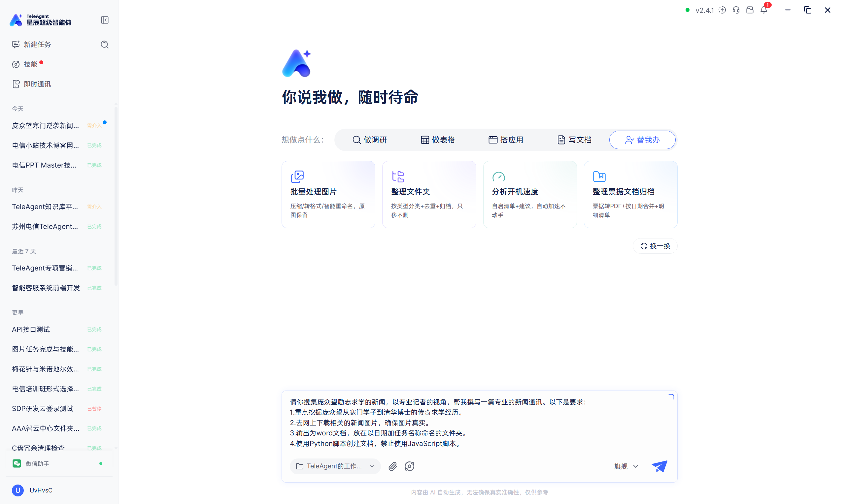This screenshot has width=845, height=504.
Task: Expand the input box corner icon
Action: 671,397
